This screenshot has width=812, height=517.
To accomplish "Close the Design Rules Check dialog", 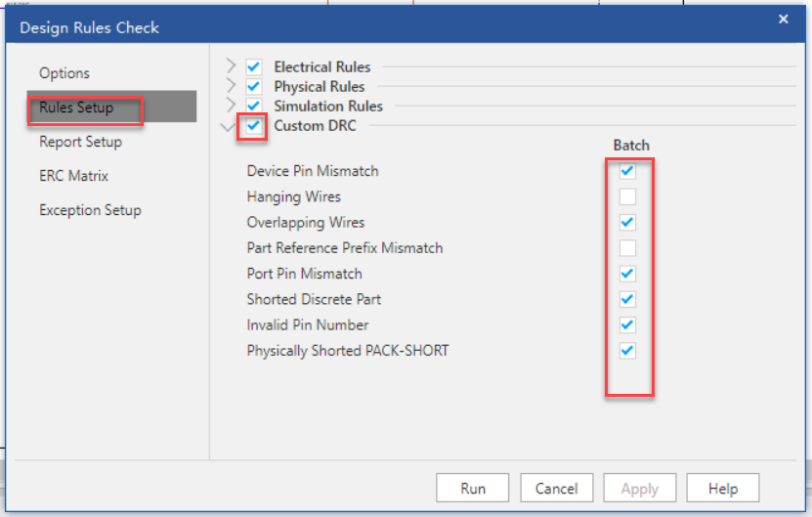I will click(783, 19).
